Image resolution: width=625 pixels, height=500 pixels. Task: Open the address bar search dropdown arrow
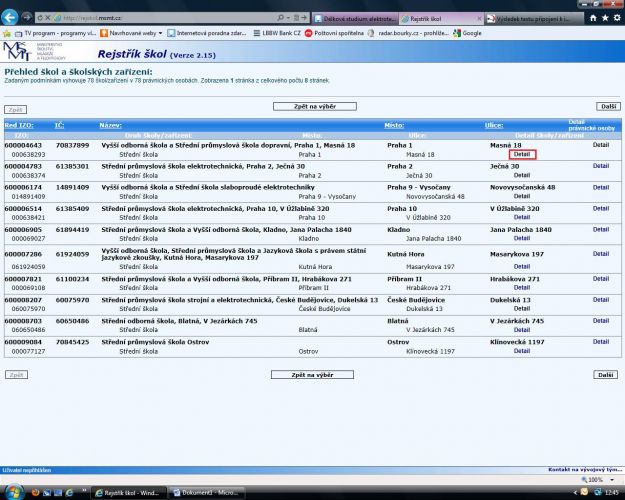pyautogui.click(x=288, y=18)
